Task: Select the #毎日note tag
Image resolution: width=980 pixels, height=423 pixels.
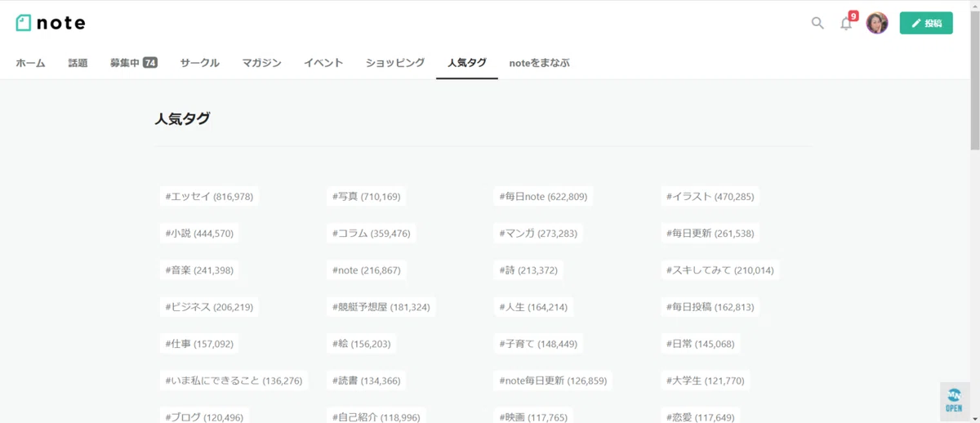Action: (x=543, y=196)
